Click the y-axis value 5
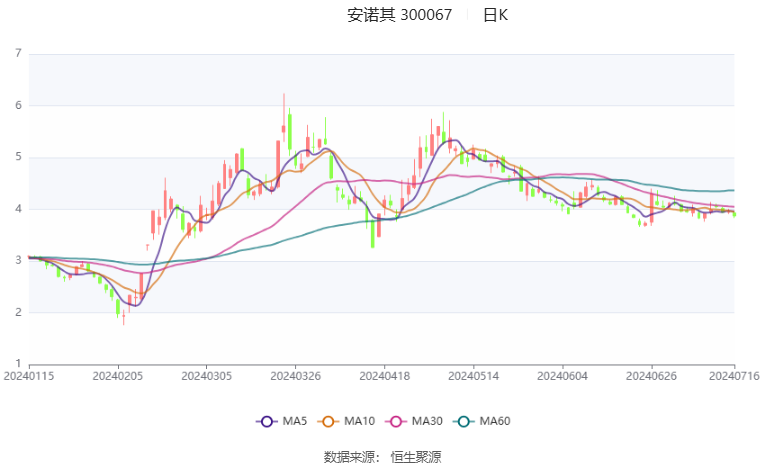 [19, 157]
